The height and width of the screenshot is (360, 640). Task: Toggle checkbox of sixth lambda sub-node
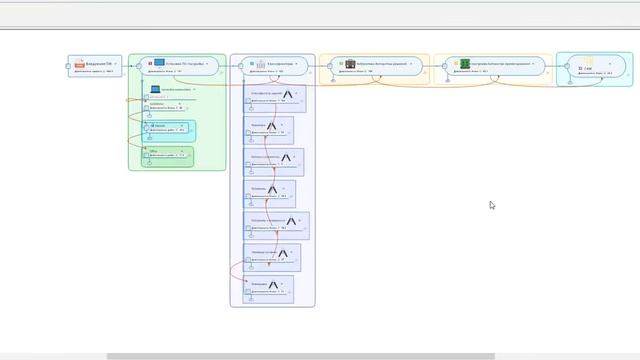(x=248, y=260)
